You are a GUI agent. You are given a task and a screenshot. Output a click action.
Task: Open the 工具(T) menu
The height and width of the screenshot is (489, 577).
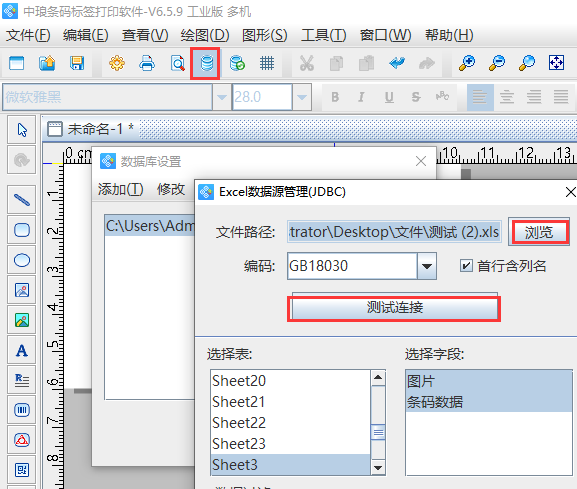click(x=323, y=35)
